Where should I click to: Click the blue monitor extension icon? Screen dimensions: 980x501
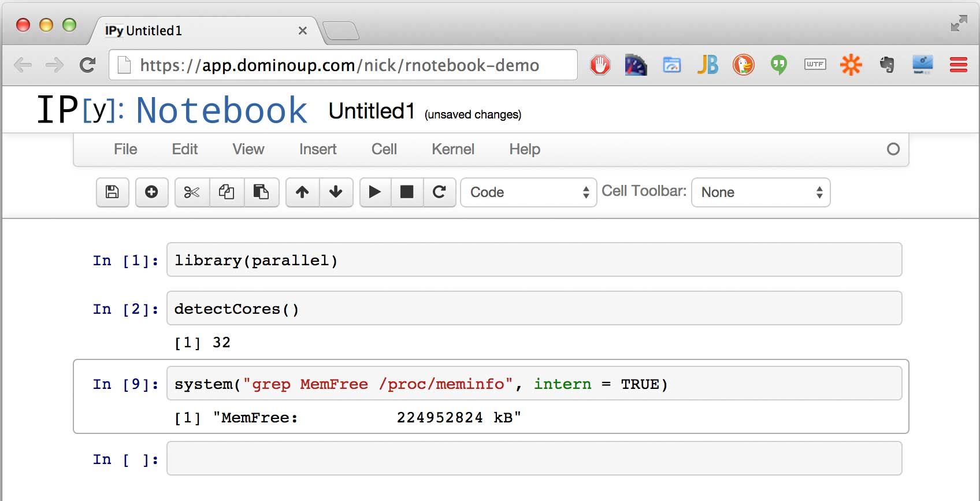point(923,65)
